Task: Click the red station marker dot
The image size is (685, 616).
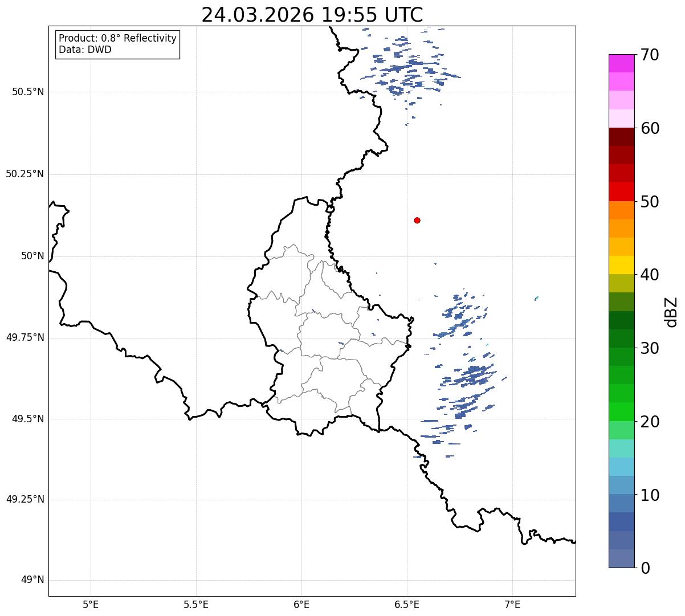Action: [417, 220]
